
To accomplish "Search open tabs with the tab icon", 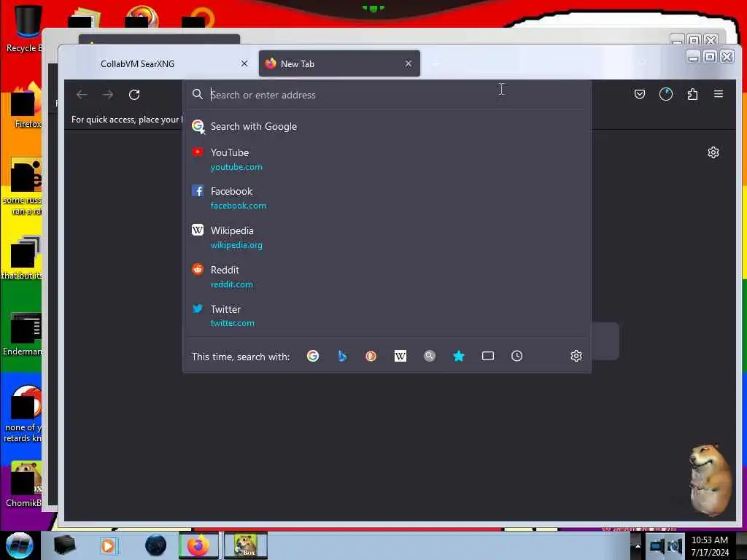I will click(488, 356).
